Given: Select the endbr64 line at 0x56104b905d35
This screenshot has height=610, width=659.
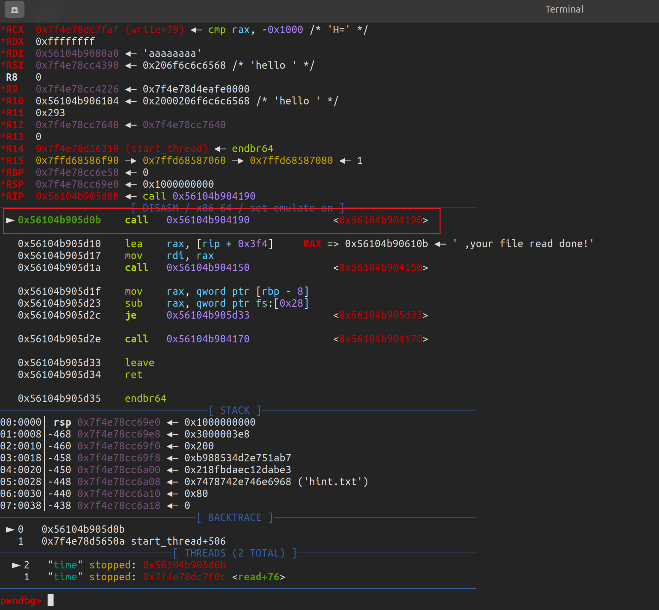Looking at the screenshot, I should 92,399.
